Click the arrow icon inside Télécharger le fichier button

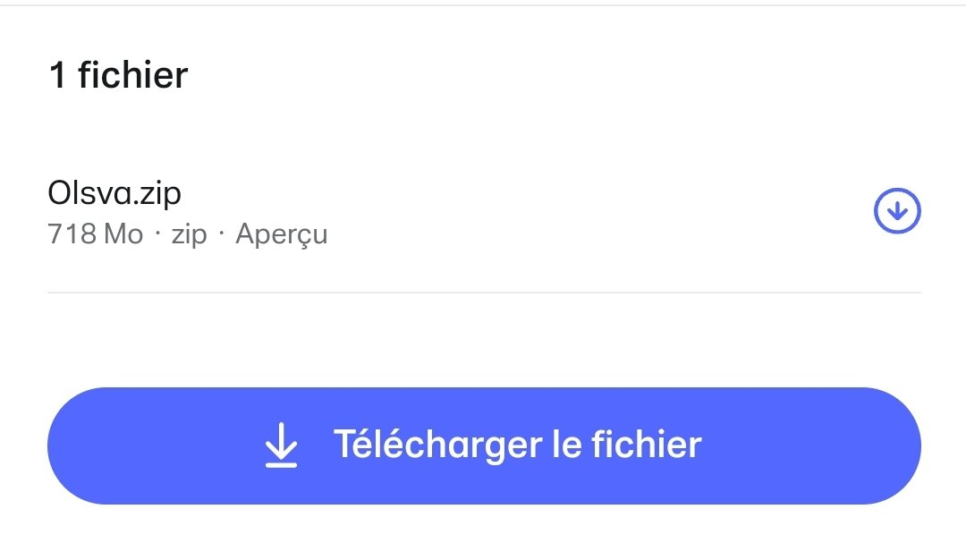(x=282, y=445)
